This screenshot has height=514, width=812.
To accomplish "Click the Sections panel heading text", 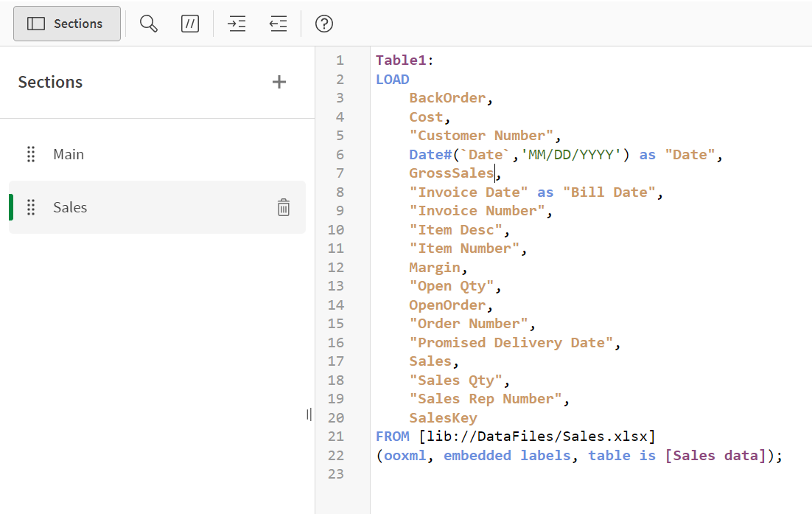I will coord(50,82).
